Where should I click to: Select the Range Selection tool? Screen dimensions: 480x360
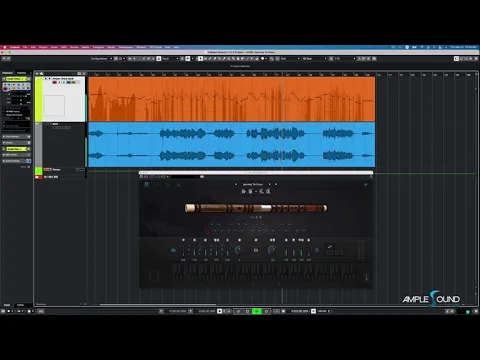[x=205, y=59]
